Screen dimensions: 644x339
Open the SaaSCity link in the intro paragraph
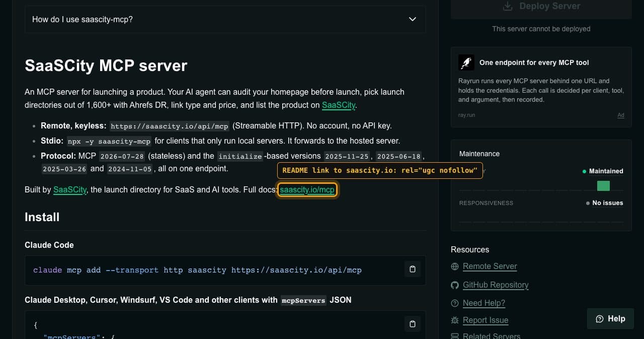[339, 105]
